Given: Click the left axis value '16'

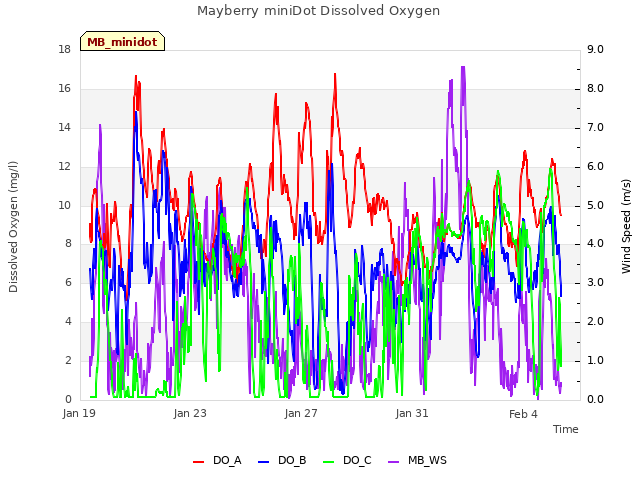Looking at the screenshot, I should click(x=65, y=89).
